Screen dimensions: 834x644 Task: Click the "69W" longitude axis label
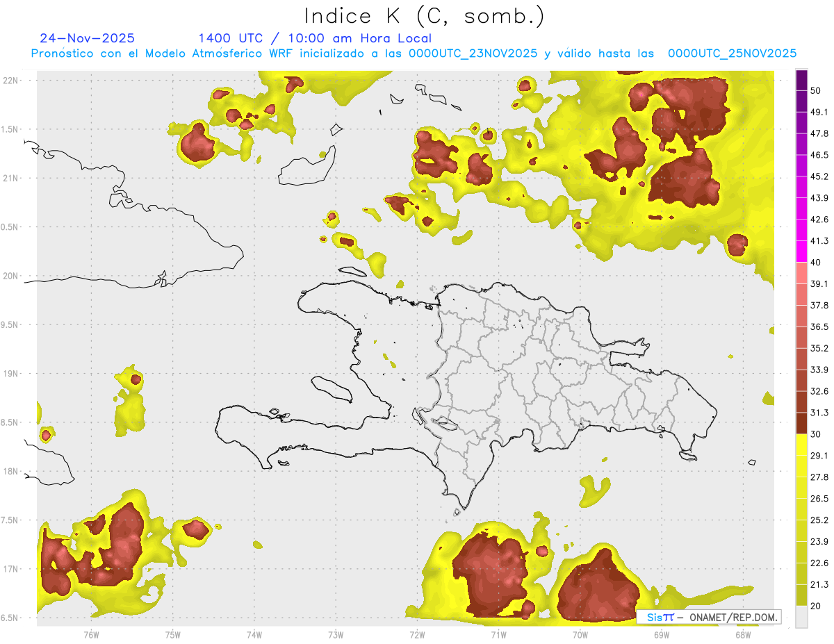tap(661, 634)
